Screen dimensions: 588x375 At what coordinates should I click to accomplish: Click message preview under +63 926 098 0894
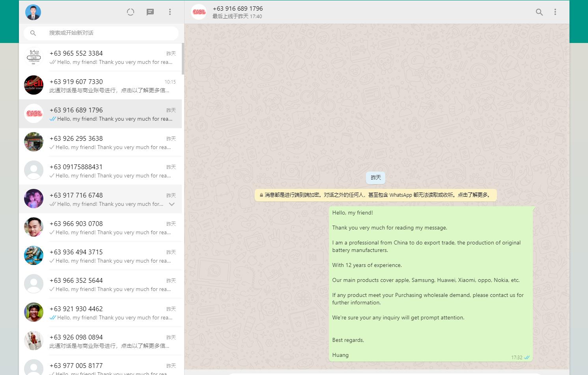click(x=109, y=346)
